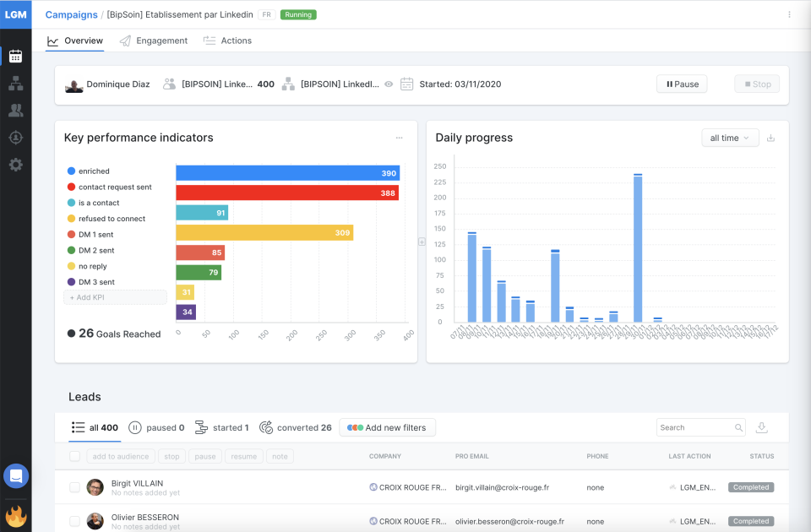Image resolution: width=811 pixels, height=532 pixels.
Task: Click the calendar icon next to Started date
Action: (407, 84)
